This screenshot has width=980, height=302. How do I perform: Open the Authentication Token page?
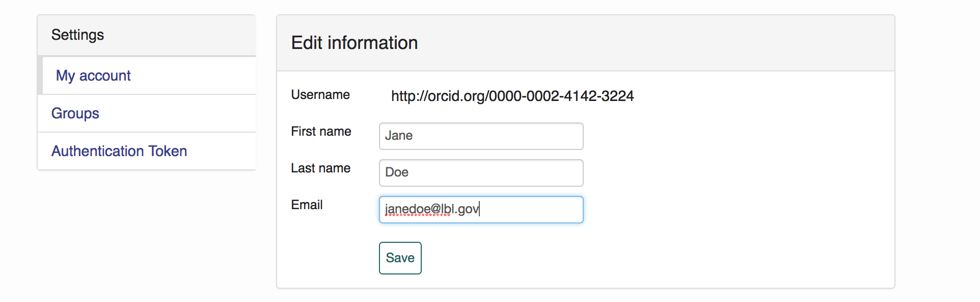pyautogui.click(x=119, y=151)
